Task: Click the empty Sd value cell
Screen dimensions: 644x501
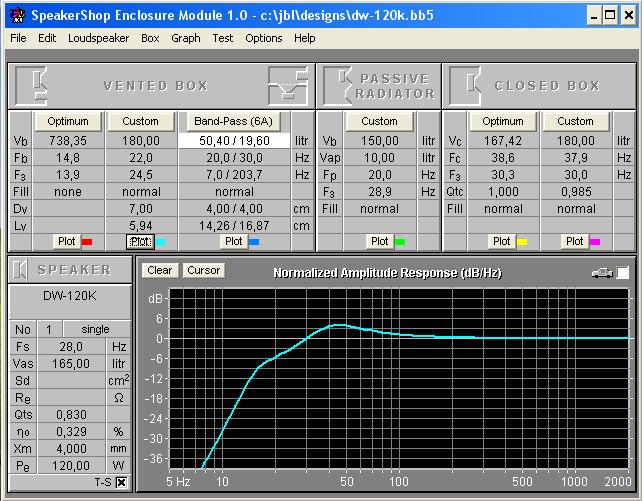Action: 71,381
